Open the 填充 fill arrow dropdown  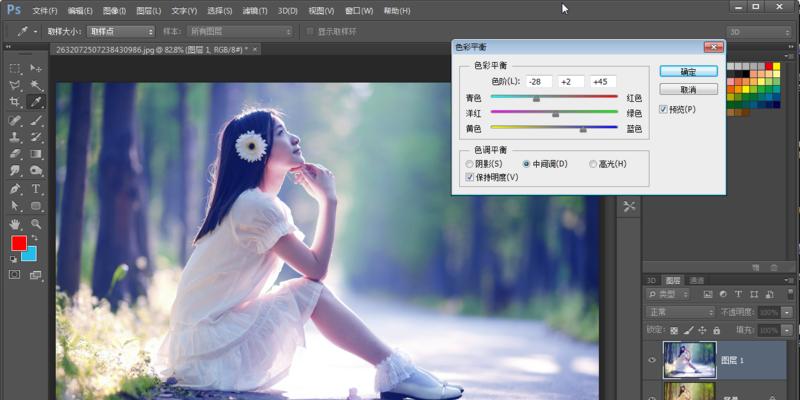(x=788, y=330)
